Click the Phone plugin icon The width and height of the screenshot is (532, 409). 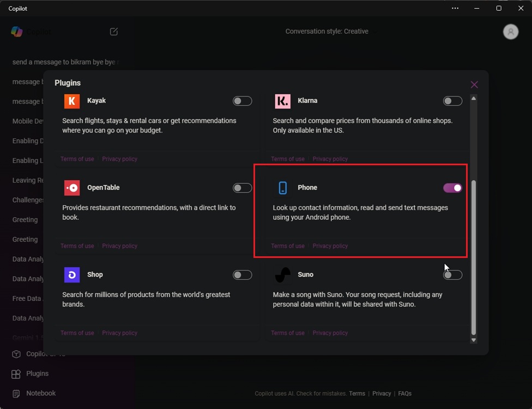tap(282, 188)
